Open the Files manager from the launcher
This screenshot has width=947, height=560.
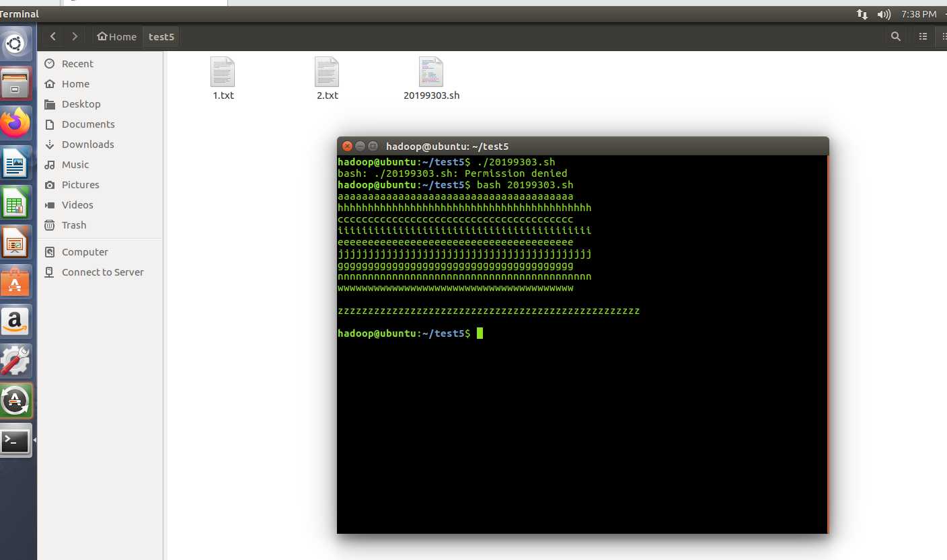15,84
